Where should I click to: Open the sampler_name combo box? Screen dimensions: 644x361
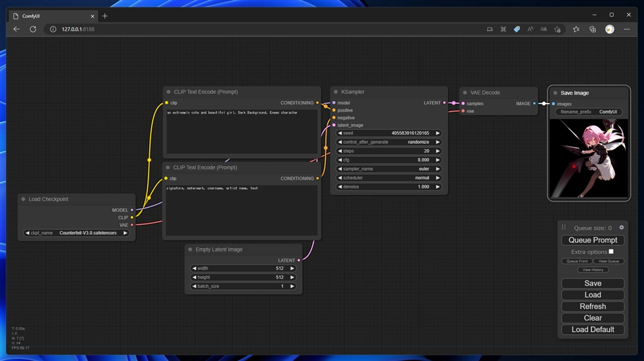(388, 169)
